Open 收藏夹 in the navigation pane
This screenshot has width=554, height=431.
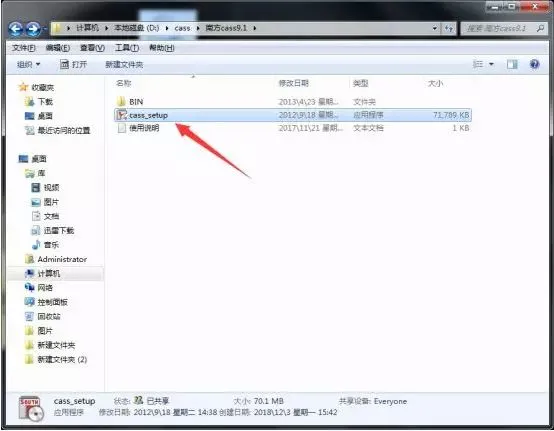[43, 87]
